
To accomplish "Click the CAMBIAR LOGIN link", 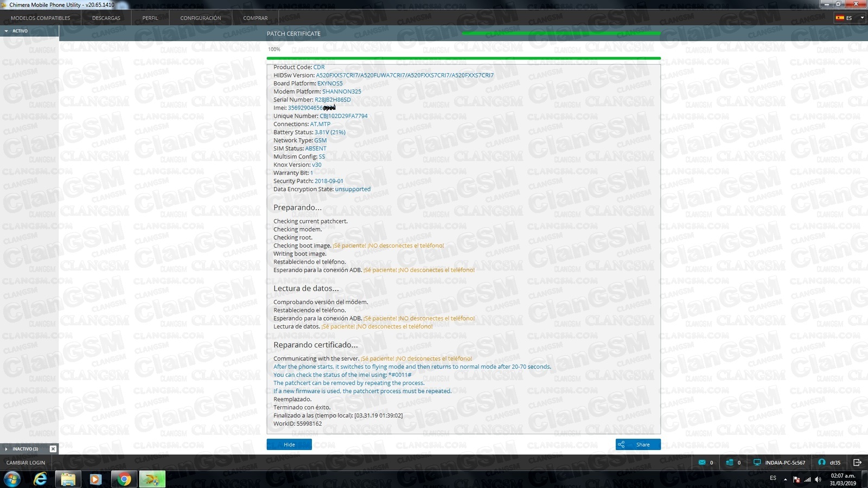I will (x=25, y=463).
